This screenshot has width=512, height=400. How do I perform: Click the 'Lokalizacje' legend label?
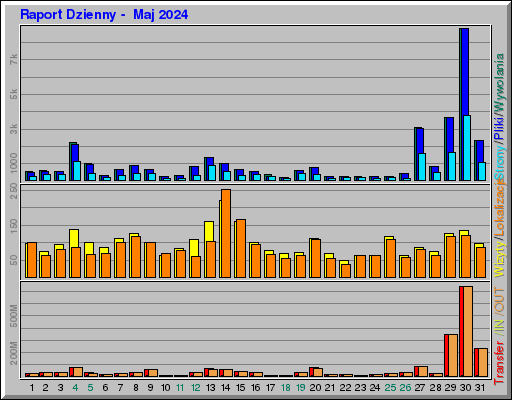coord(500,208)
